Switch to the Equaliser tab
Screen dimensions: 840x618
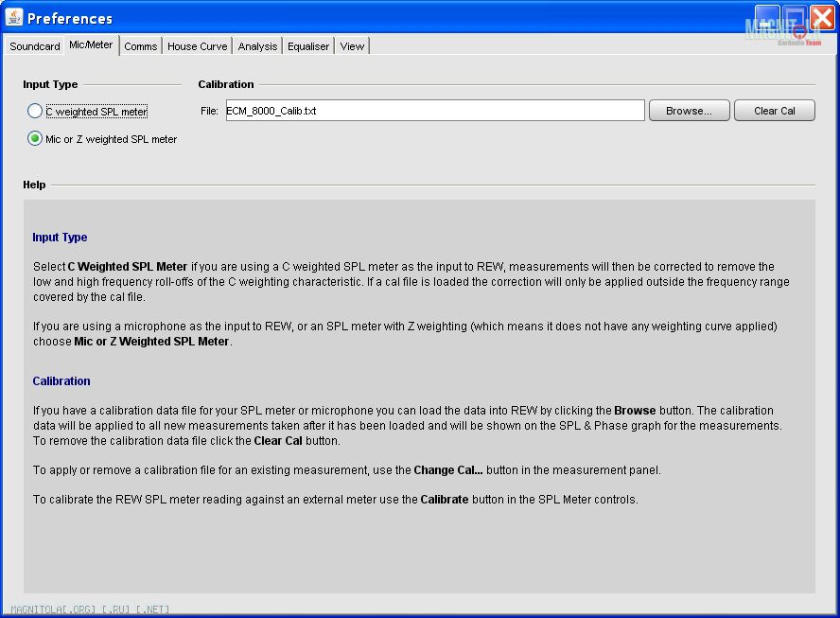click(x=308, y=46)
